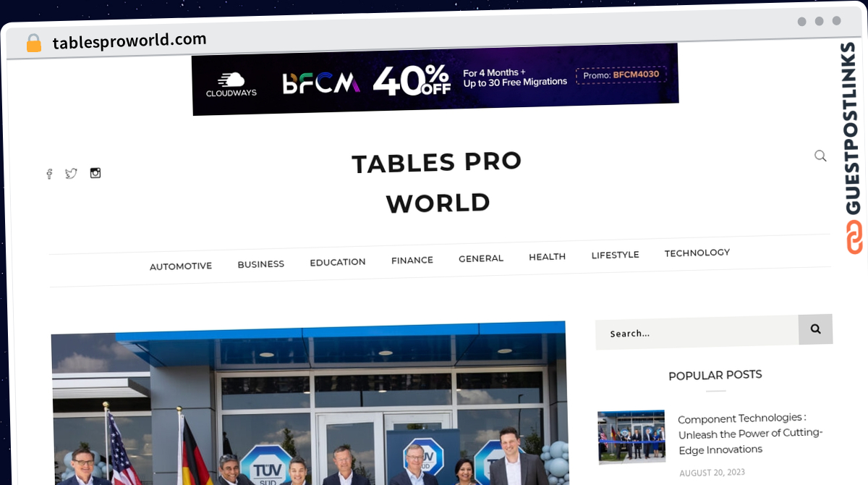Open the Instagram social icon

pos(95,173)
